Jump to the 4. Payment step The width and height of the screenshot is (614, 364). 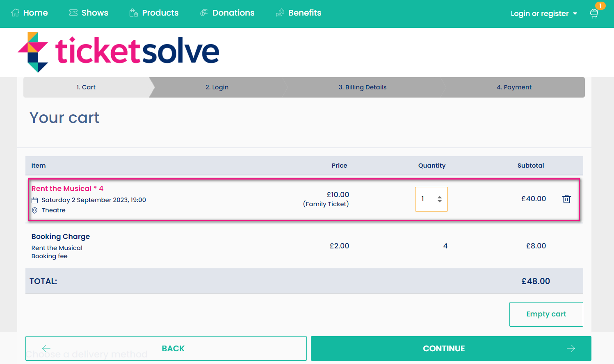pos(514,87)
